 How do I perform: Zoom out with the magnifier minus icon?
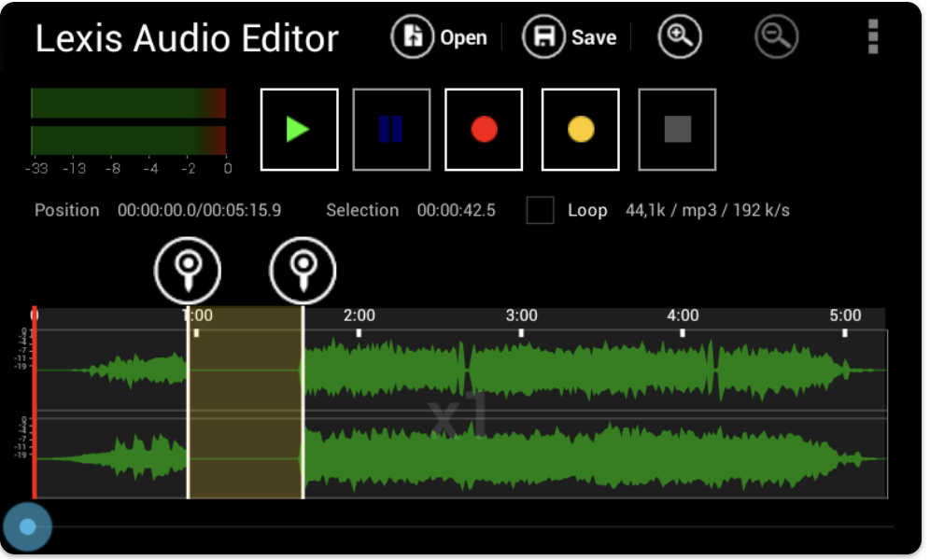[x=776, y=37]
